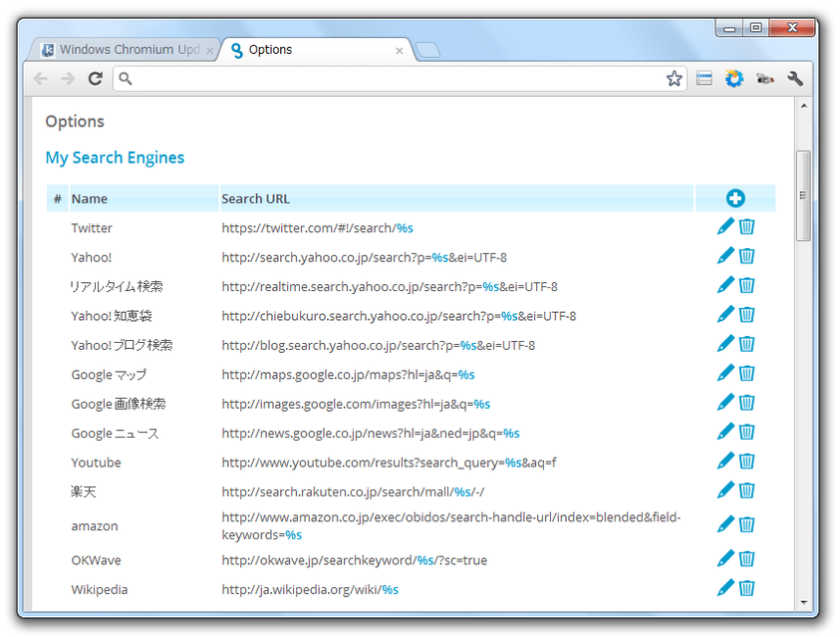Click the www.amazon.co.jp search URL
This screenshot has height=637, width=840.
click(x=450, y=525)
